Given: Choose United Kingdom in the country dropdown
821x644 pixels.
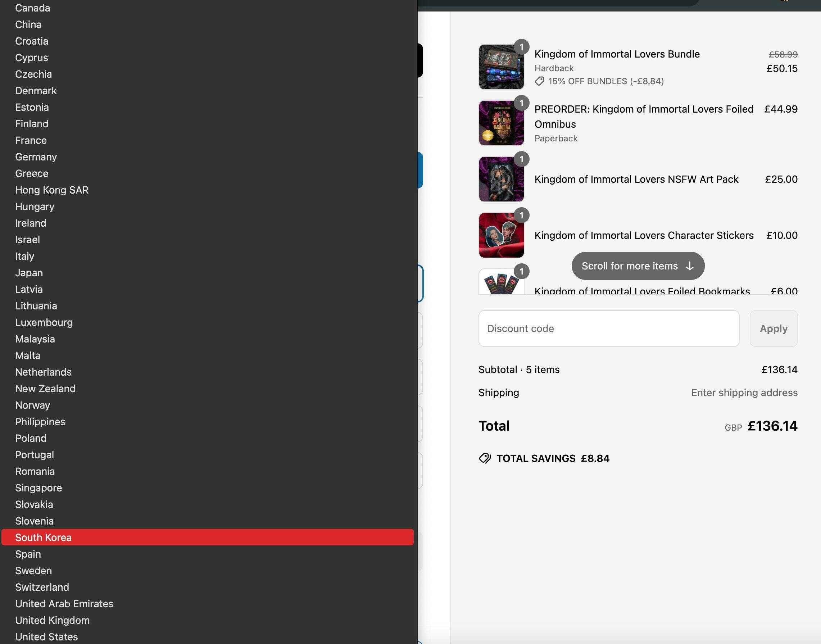Looking at the screenshot, I should coord(208,620).
